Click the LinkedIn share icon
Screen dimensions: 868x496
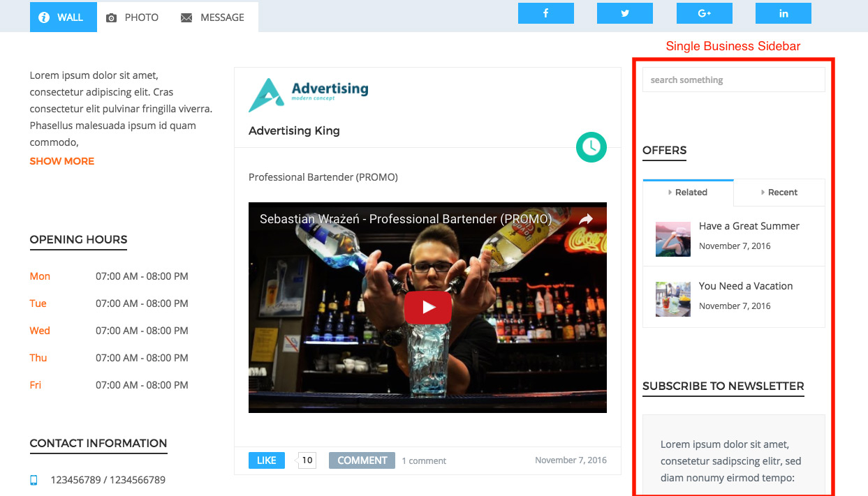click(x=783, y=13)
